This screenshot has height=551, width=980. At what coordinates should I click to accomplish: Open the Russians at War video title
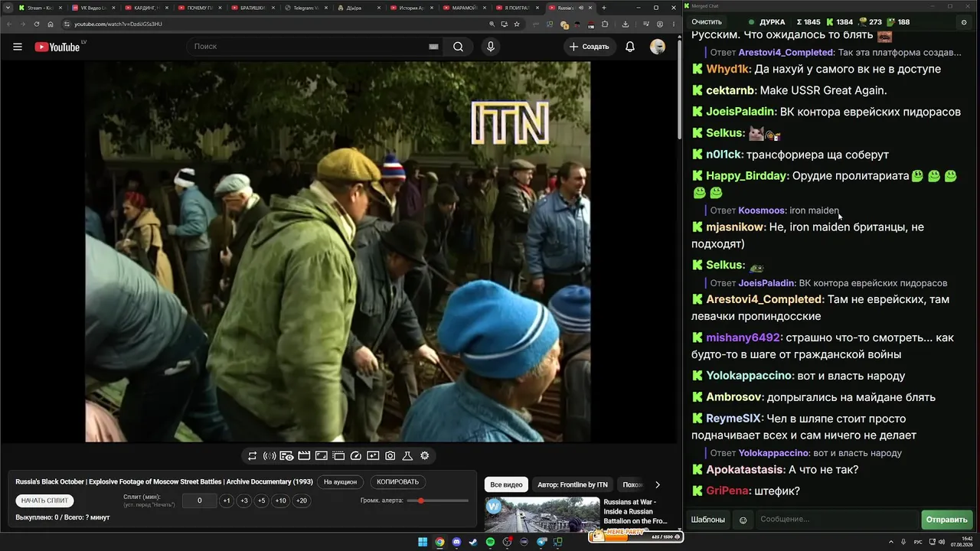635,512
